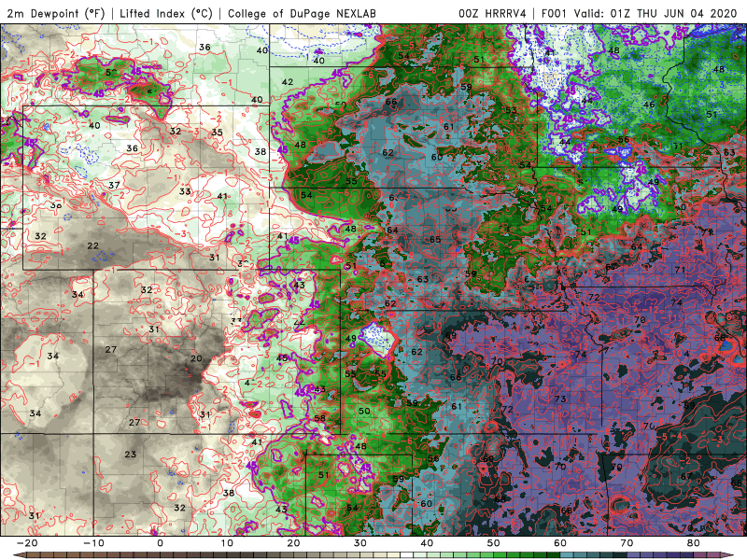747x560 pixels.
Task: Click the '10' colorbar scale label
Action: point(227,543)
